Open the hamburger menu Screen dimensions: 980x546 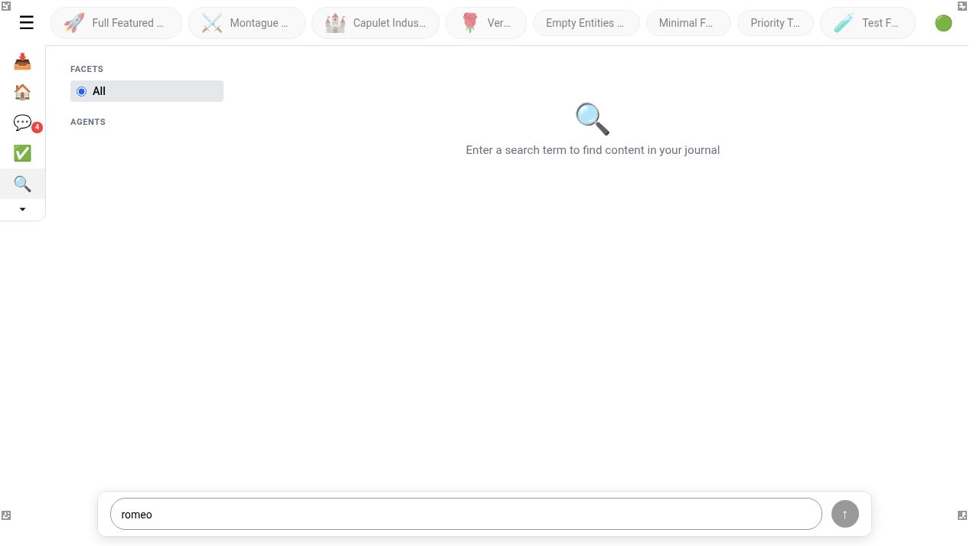[x=26, y=23]
